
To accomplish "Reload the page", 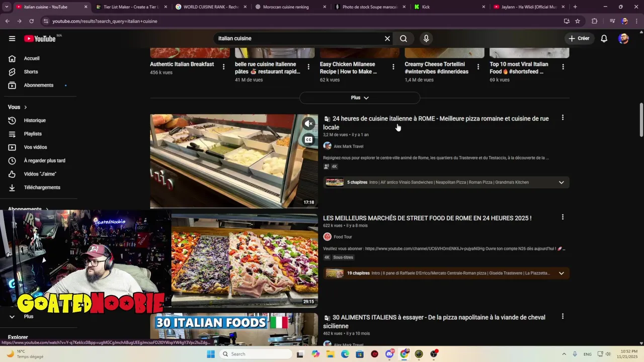I will [31, 21].
